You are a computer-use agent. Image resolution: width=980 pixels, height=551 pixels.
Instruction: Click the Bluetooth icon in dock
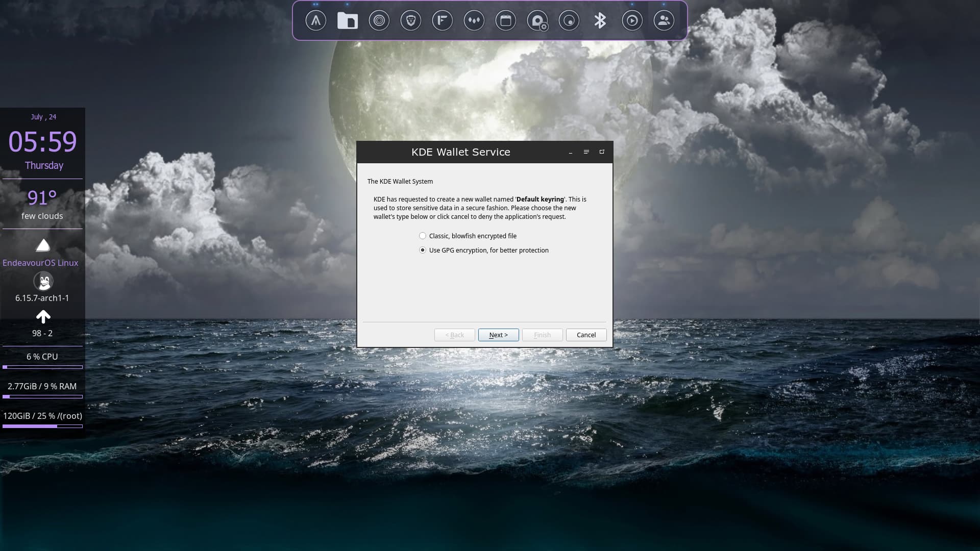[x=600, y=21]
